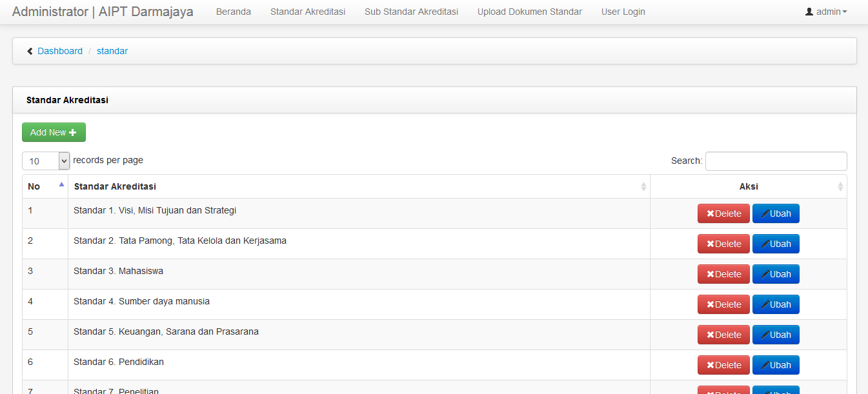Click Ubah for Standar 6 Pendidikan
Image resolution: width=868 pixels, height=394 pixels.
click(x=776, y=365)
